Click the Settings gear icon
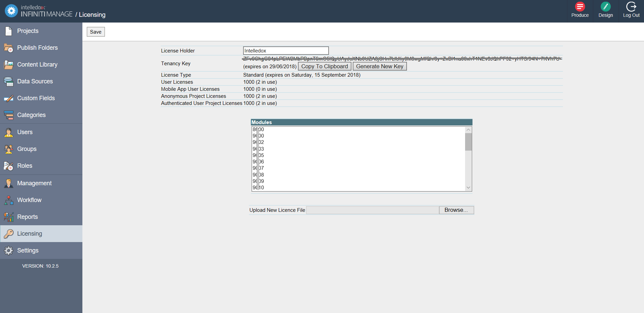This screenshot has height=313, width=644. [8, 250]
